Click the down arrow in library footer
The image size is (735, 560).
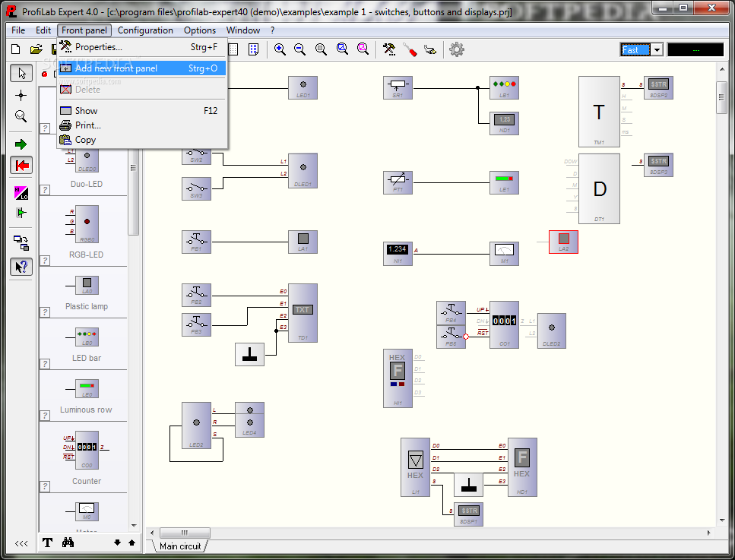[117, 543]
